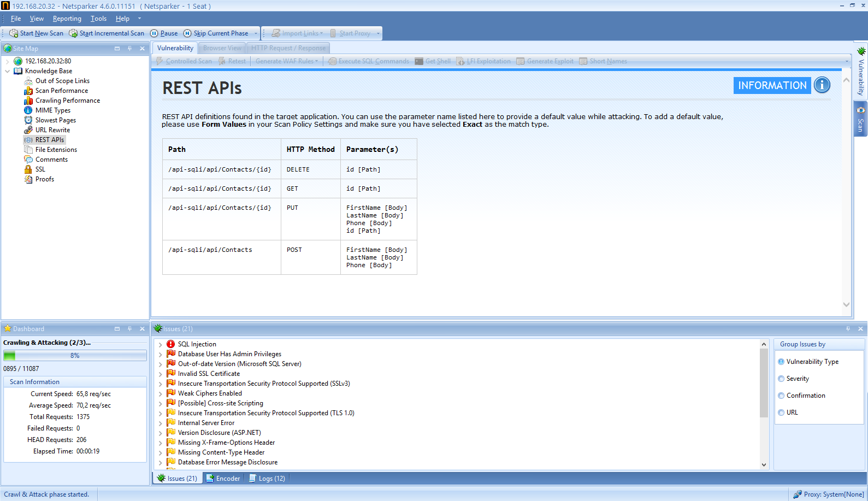This screenshot has width=868, height=501.
Task: Click the Proxy status icon
Action: pos(798,494)
